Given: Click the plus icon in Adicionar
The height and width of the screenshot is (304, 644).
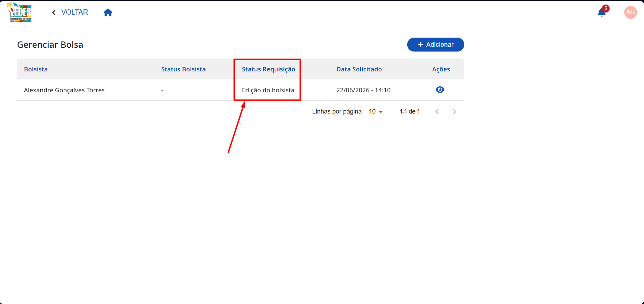Looking at the screenshot, I should click(420, 45).
